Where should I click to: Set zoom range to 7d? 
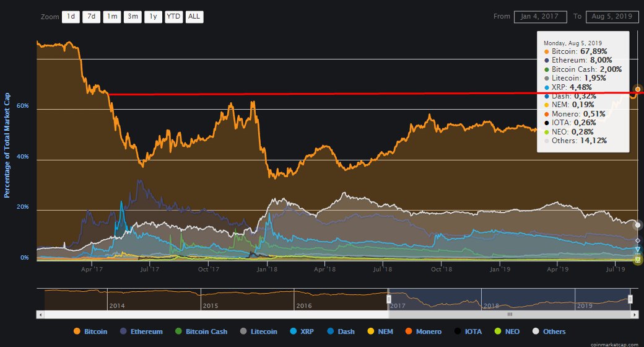tap(91, 17)
